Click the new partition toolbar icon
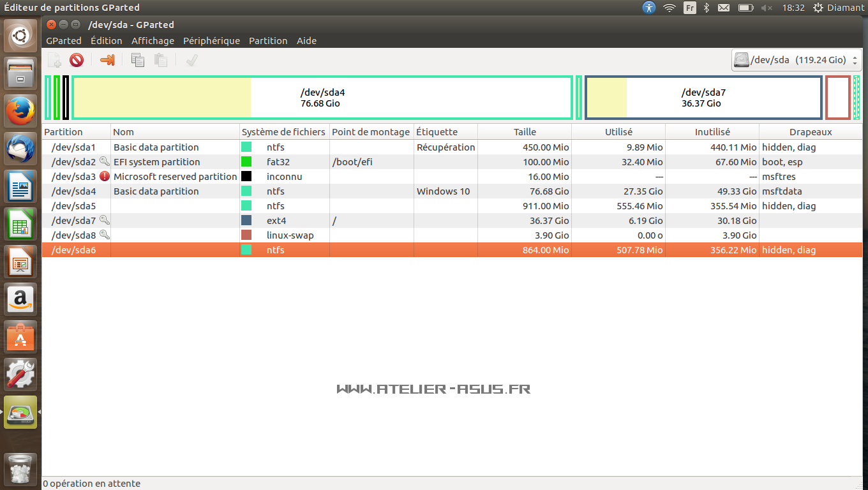868x490 pixels. (x=54, y=60)
